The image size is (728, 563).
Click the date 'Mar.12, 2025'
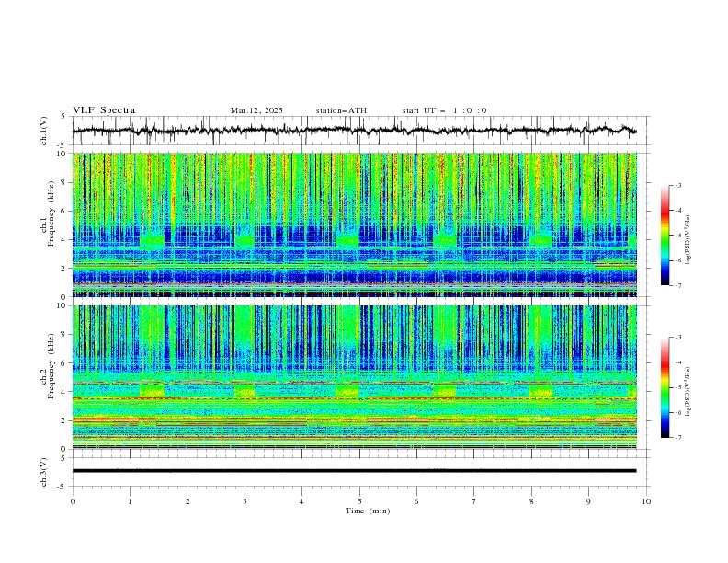point(256,110)
